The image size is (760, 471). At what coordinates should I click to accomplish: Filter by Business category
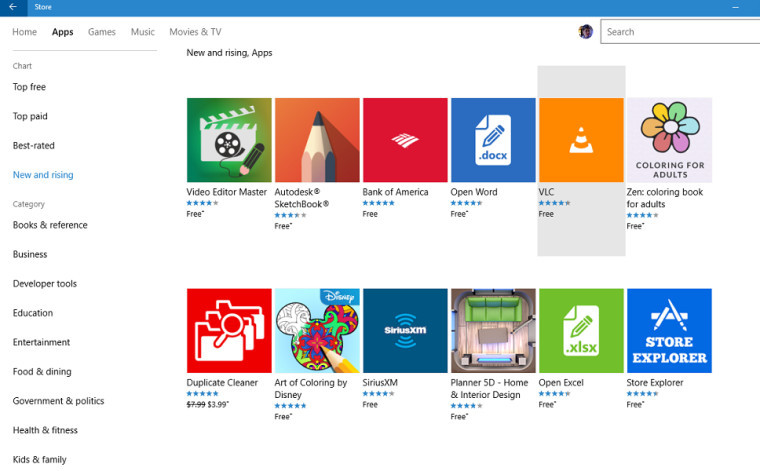[x=30, y=254]
